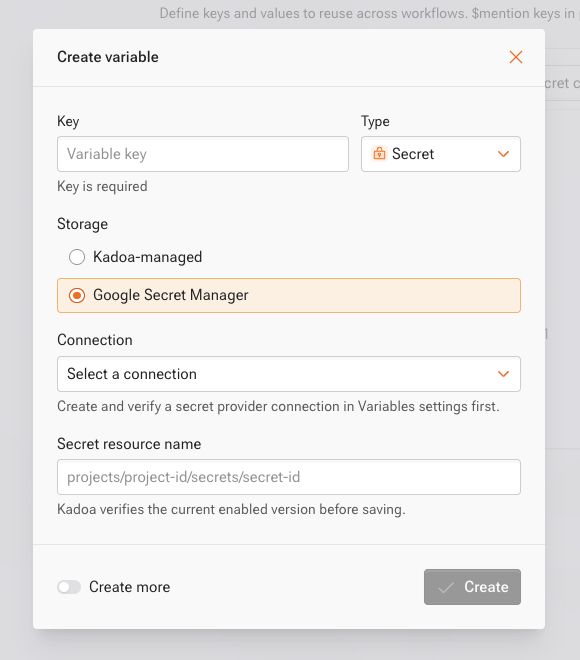Click the Type field label
Screen dimensions: 580x660
(x=375, y=121)
